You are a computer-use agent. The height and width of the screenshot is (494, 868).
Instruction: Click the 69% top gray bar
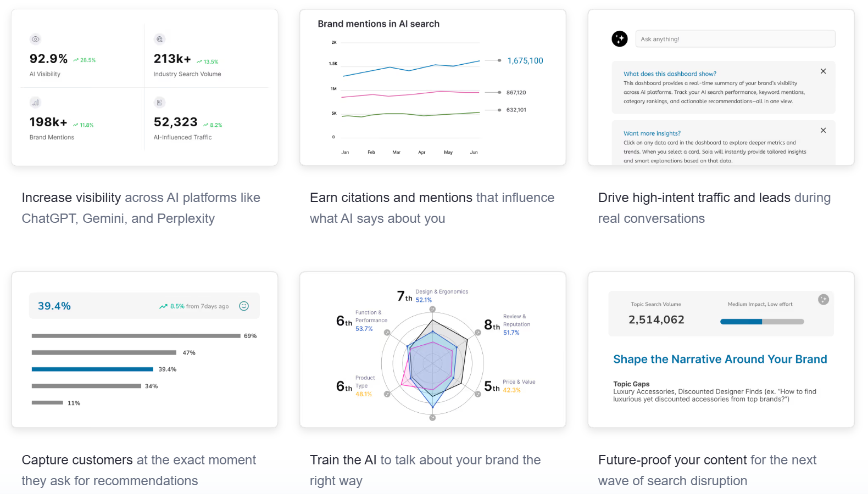point(136,336)
